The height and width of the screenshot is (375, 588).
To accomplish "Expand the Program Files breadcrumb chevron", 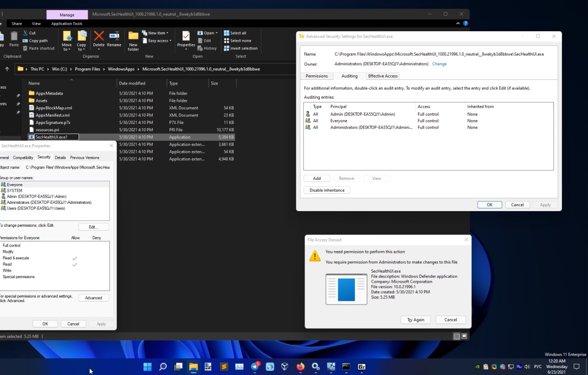I will [x=104, y=69].
